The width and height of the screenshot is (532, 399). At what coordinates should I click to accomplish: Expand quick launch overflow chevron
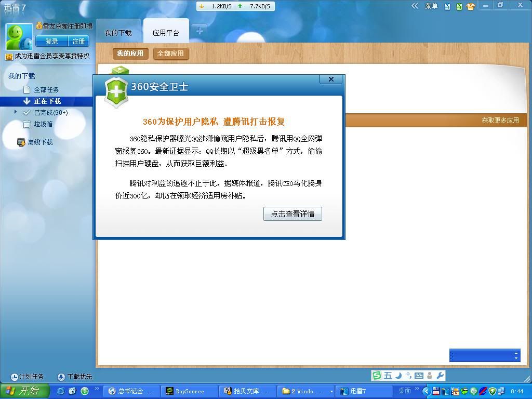(97, 389)
